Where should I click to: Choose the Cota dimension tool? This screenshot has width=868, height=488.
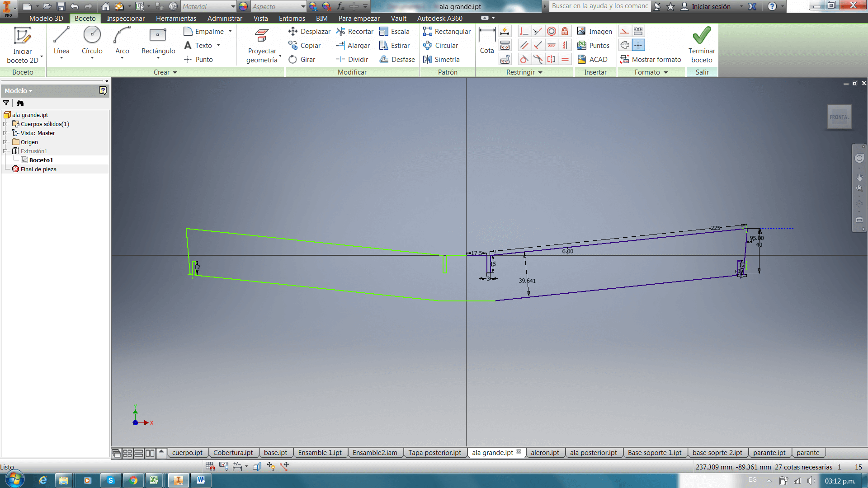click(x=486, y=41)
